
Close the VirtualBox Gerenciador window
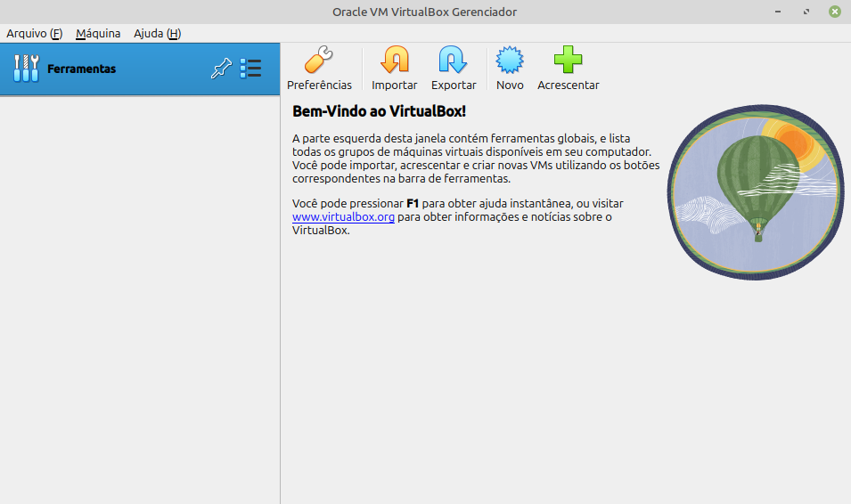click(835, 12)
